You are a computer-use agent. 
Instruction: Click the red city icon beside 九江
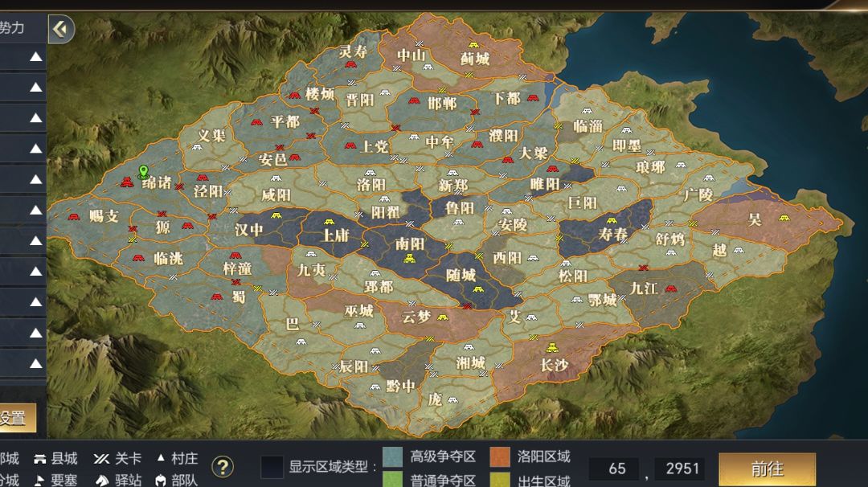point(671,289)
